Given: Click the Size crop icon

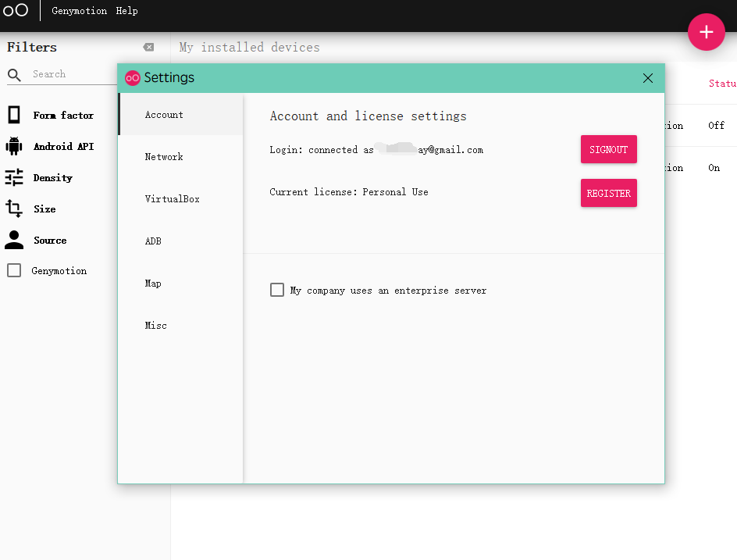Looking at the screenshot, I should click(x=14, y=209).
